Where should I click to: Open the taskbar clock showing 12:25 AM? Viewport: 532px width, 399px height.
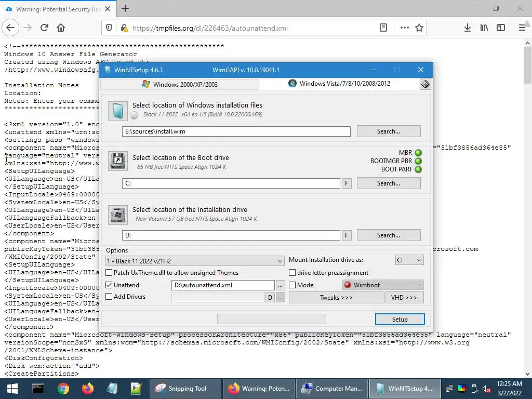coord(509,389)
